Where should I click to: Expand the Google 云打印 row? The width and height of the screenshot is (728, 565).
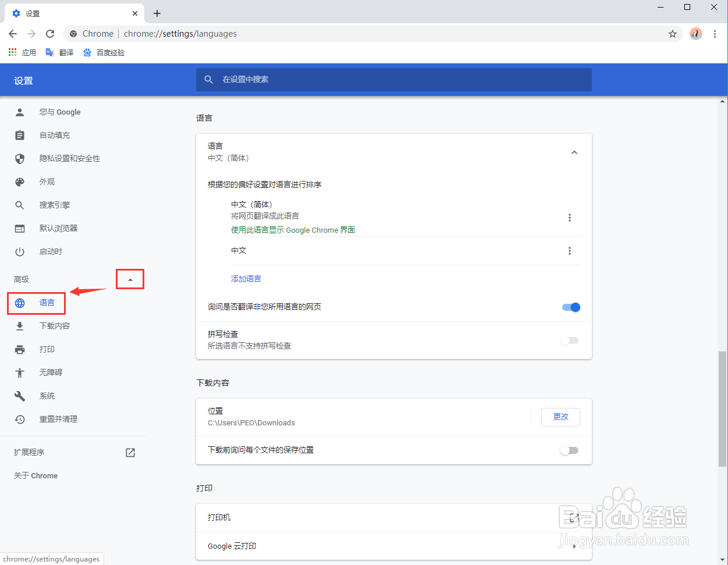(x=394, y=546)
